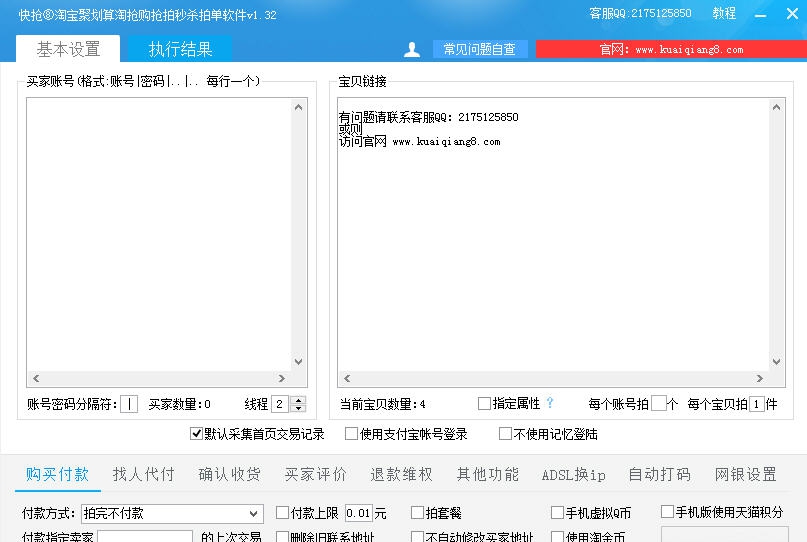Increase the 线程 thread count with up arrow
The width and height of the screenshot is (807, 542).
click(298, 400)
